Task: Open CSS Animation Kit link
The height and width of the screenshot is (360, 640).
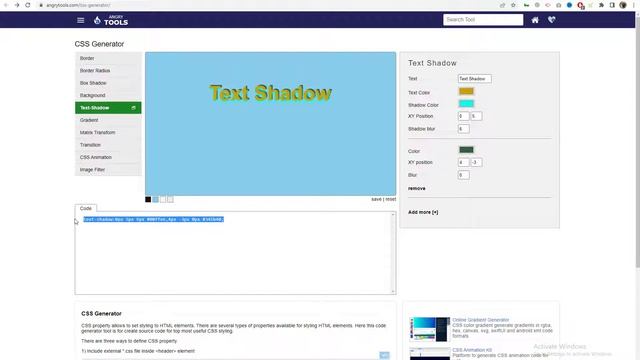Action: pos(472,350)
